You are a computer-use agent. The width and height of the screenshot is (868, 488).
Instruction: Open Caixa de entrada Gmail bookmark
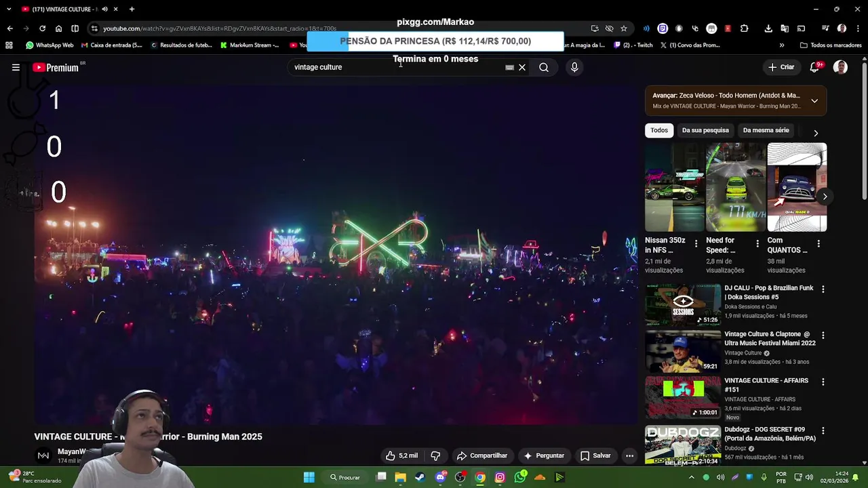point(111,45)
